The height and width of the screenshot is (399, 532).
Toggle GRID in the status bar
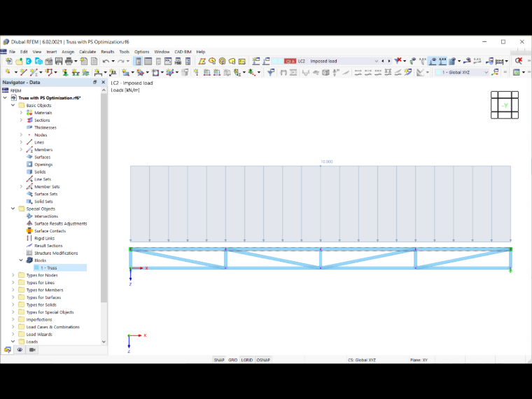232,360
